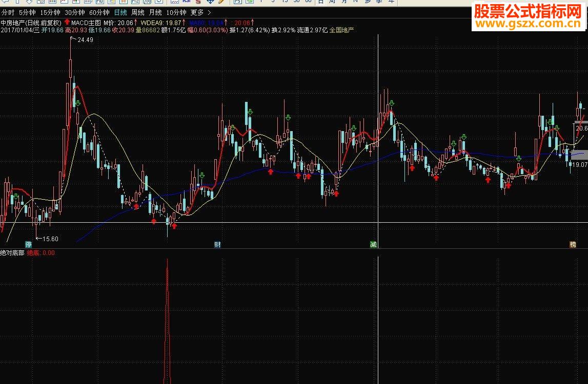
Task: Switch to the 月线 monthly chart
Action: [x=155, y=13]
